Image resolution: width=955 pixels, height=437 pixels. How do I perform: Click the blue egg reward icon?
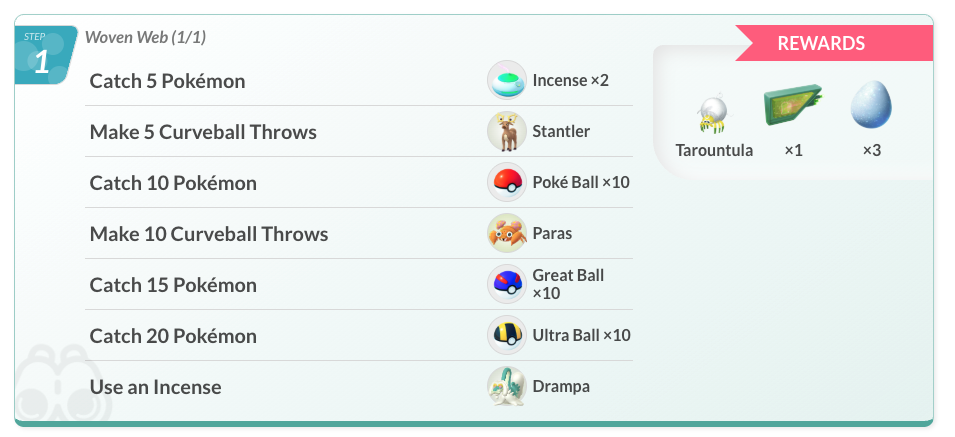[x=871, y=105]
